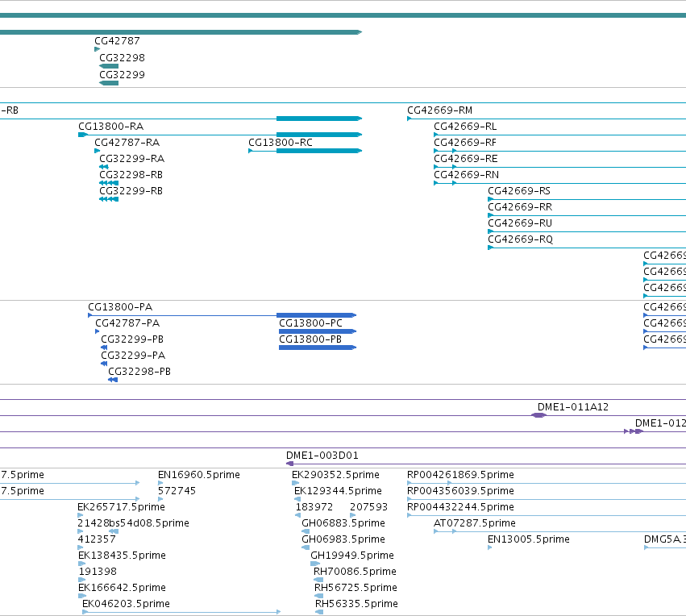The image size is (686, 616).
Task: Select the CG32298 gene label
Action: tap(122, 58)
